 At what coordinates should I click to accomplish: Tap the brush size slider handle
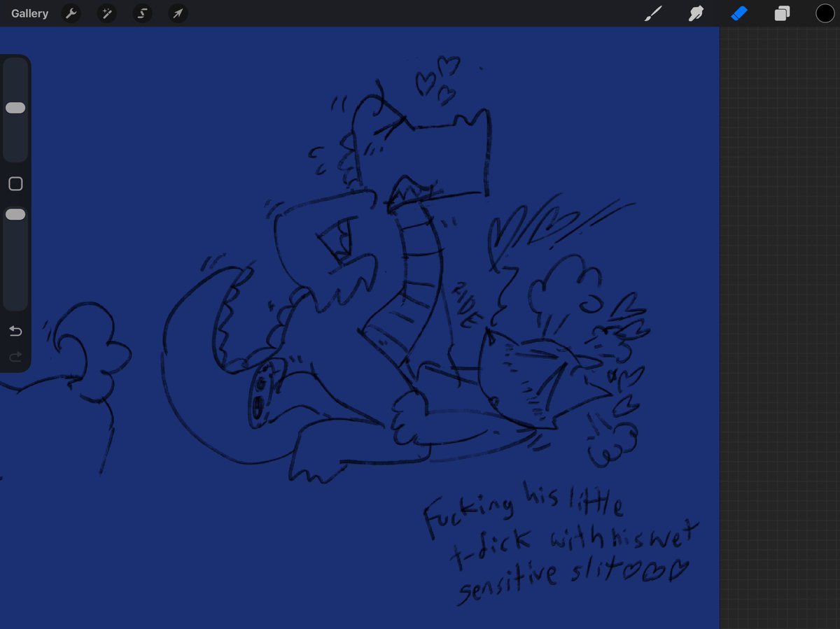click(15, 108)
